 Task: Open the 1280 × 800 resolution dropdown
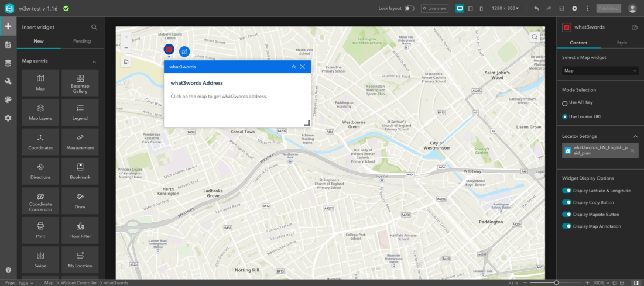click(505, 8)
